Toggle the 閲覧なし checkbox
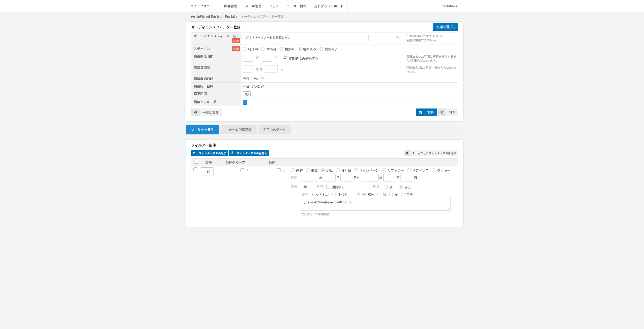The width and height of the screenshot is (644, 329). (x=328, y=187)
